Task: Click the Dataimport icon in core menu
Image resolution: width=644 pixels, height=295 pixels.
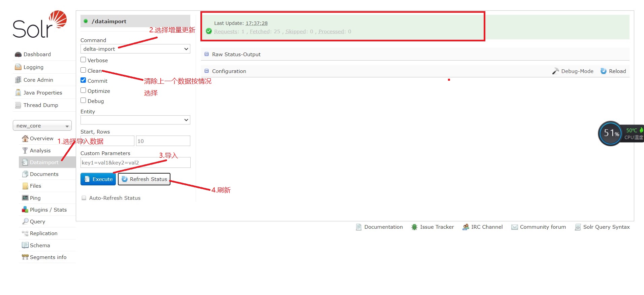Action: pos(25,162)
